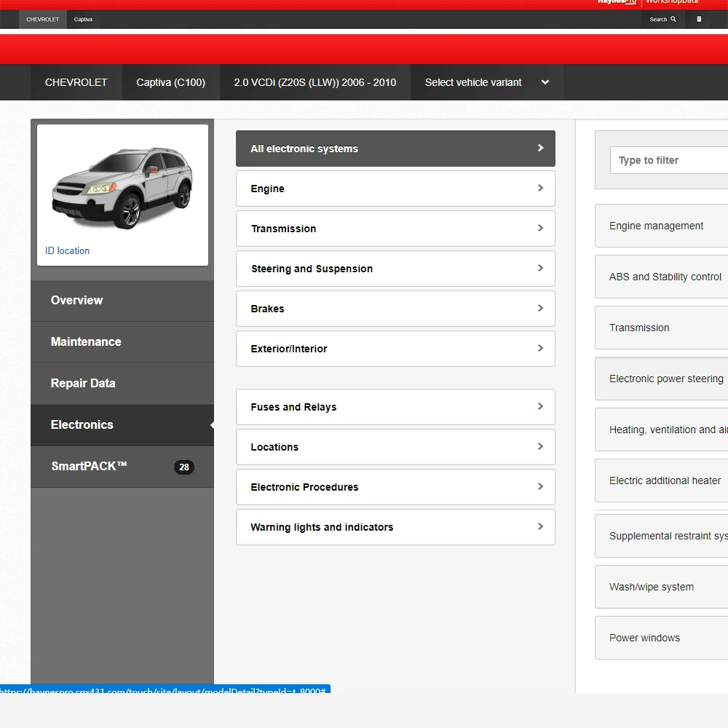Select Captiva (C100) breadcrumb model
Screen dimensions: 728x728
pyautogui.click(x=171, y=82)
